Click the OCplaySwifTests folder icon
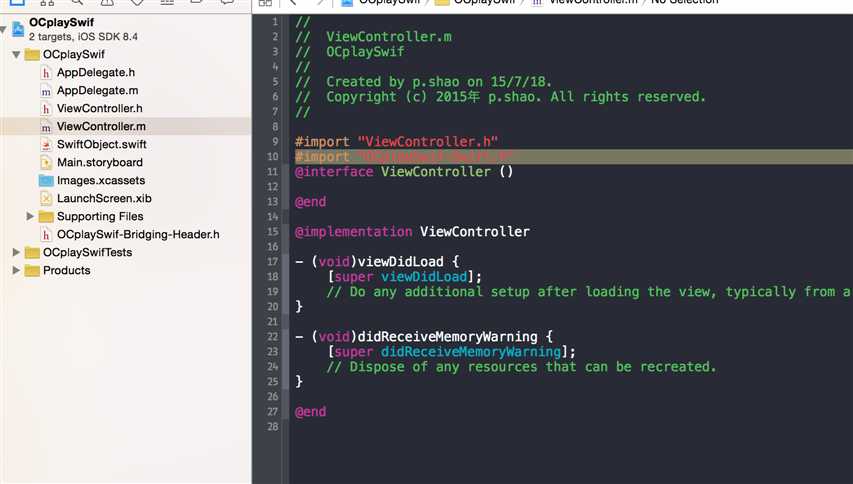The height and width of the screenshot is (484, 853). [32, 252]
